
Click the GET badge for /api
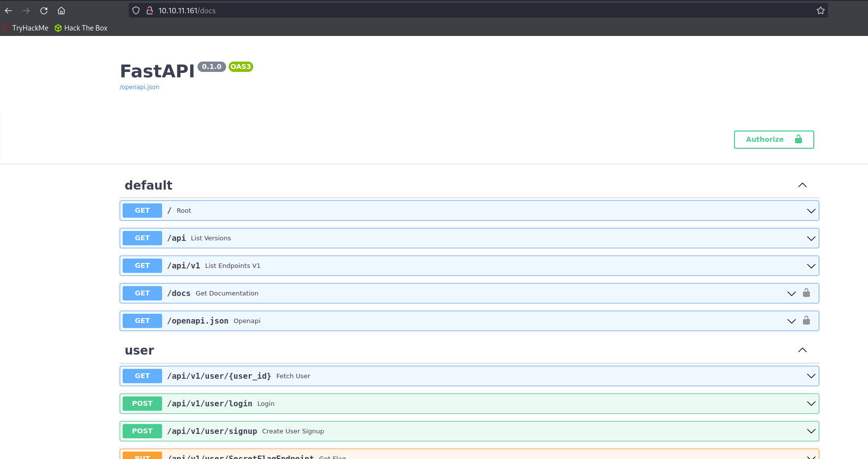pos(142,238)
